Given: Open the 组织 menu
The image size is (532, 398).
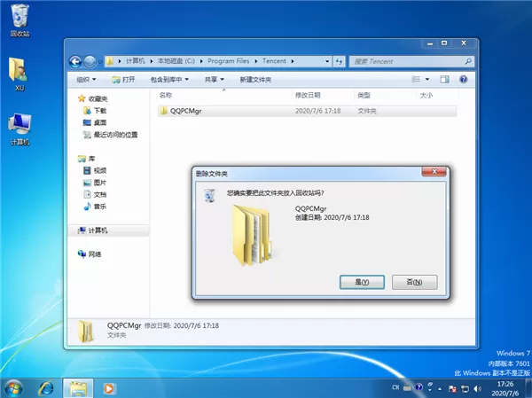Looking at the screenshot, I should [86, 80].
